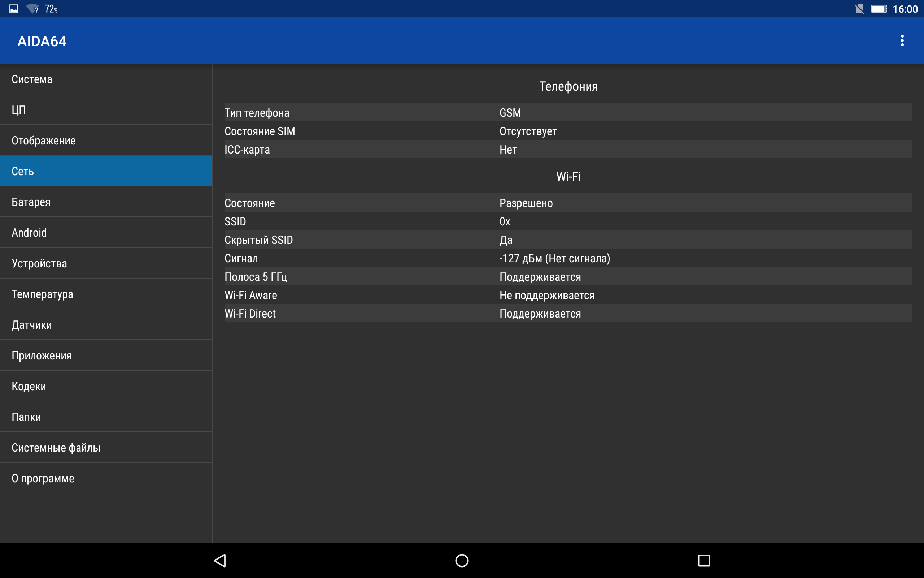This screenshot has height=578, width=924.
Task: Select the Wi-Fi Aware row label
Action: point(250,295)
